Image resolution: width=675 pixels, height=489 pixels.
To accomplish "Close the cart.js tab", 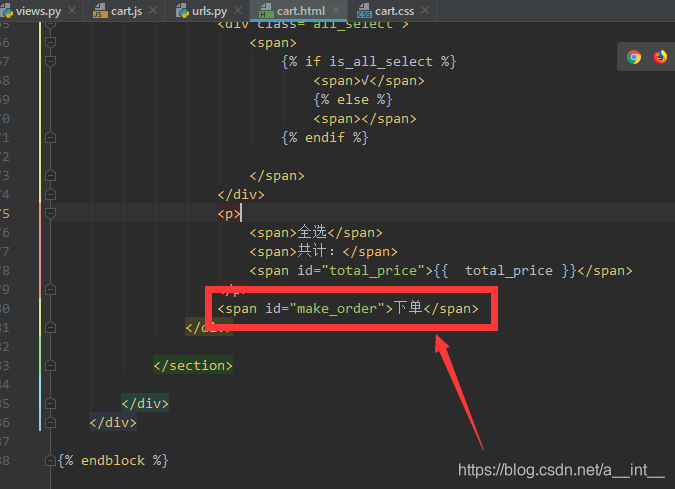I will point(153,10).
